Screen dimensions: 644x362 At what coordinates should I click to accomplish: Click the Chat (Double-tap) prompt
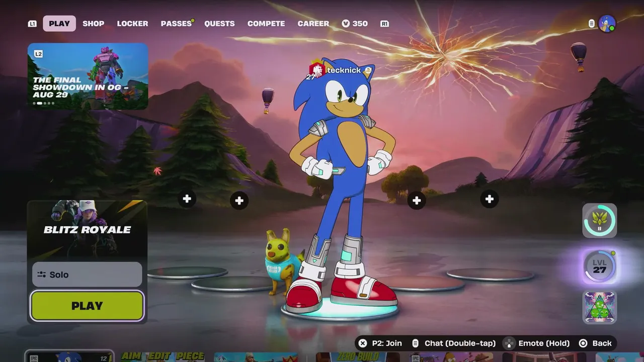pyautogui.click(x=460, y=343)
